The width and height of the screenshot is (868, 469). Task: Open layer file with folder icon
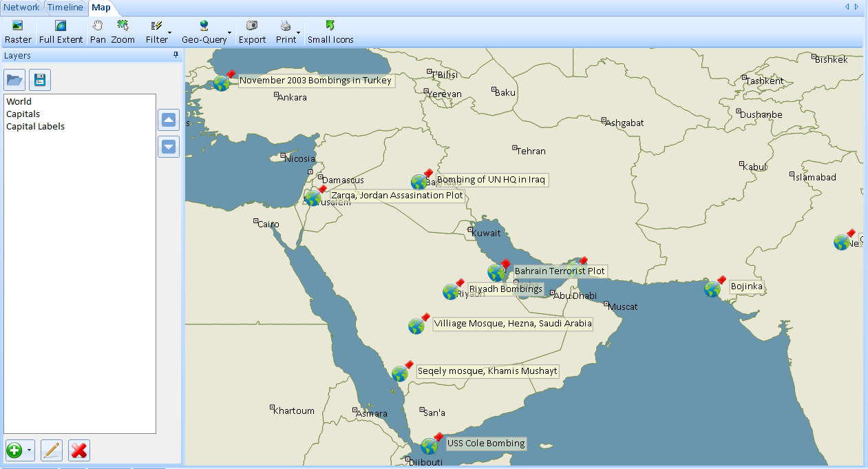pyautogui.click(x=14, y=80)
